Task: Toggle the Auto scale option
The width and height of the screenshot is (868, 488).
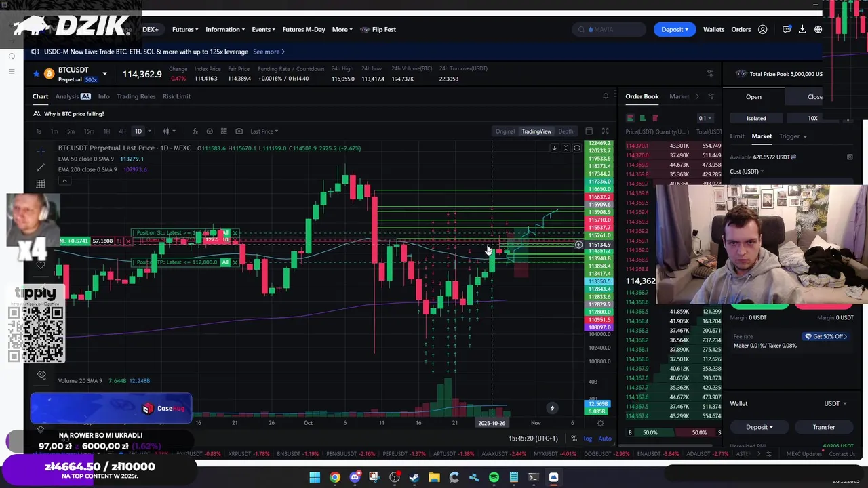Action: pyautogui.click(x=605, y=439)
